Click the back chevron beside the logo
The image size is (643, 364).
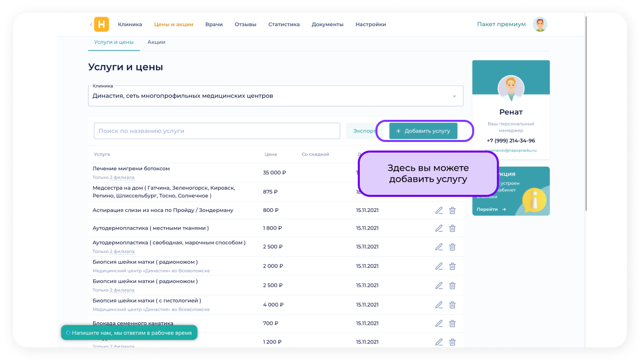[x=91, y=24]
